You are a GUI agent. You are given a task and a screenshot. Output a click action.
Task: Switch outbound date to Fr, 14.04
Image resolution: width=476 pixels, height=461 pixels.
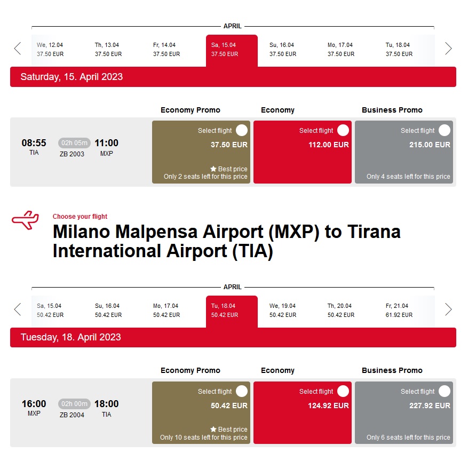[166, 50]
